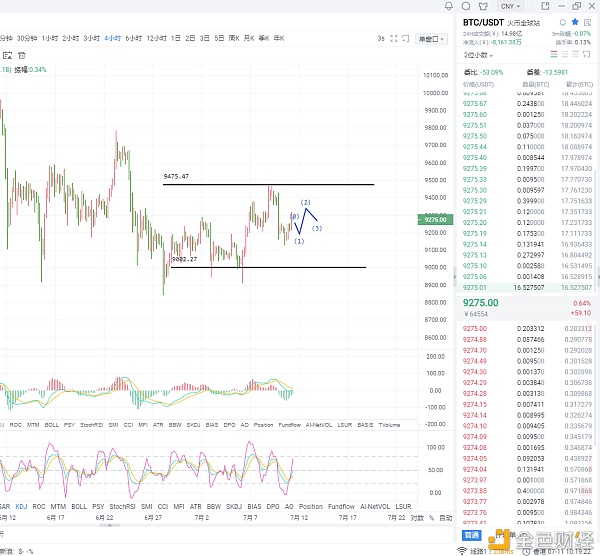Click bid price 9274.88 in order book

[x=474, y=339]
